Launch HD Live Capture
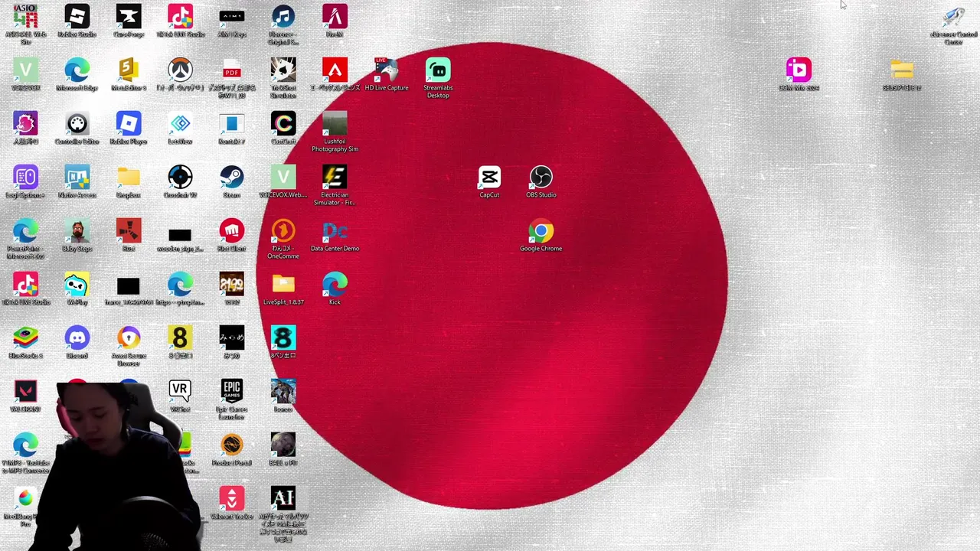This screenshot has height=551, width=980. 387,74
